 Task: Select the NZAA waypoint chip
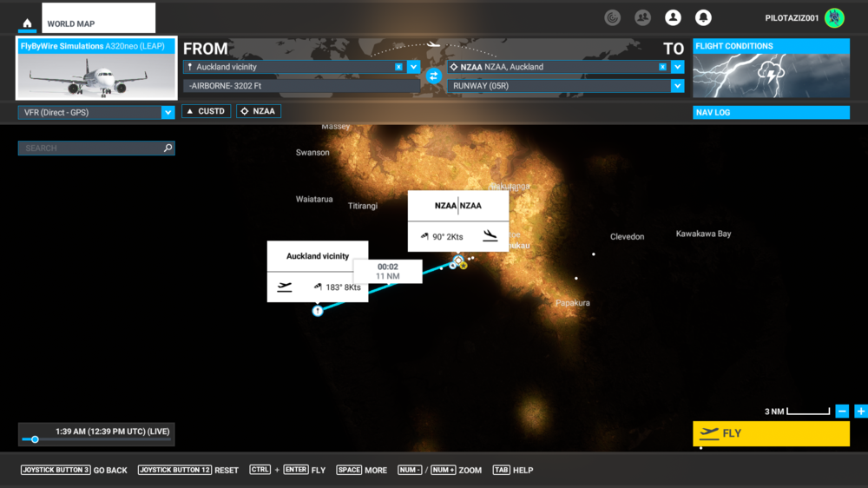point(259,111)
